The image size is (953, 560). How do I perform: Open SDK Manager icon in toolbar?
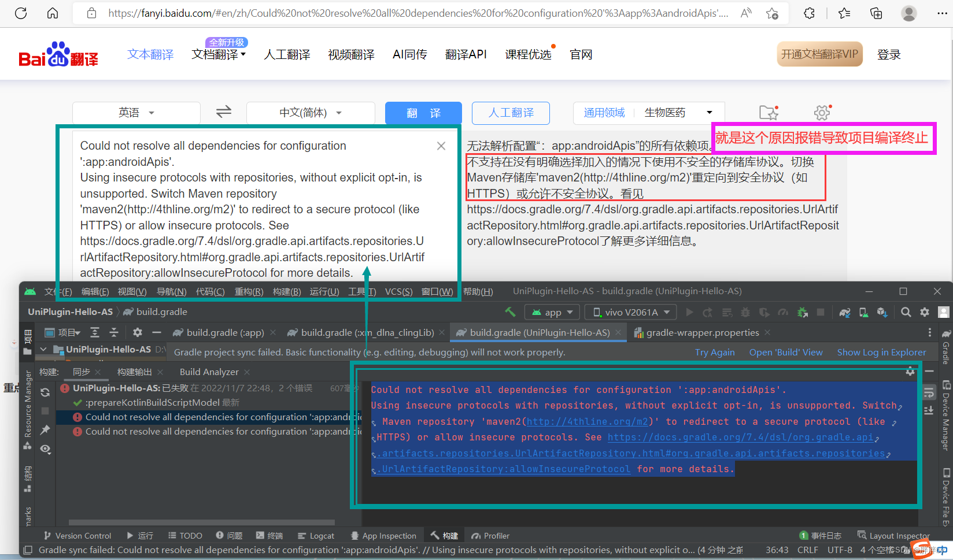point(882,312)
